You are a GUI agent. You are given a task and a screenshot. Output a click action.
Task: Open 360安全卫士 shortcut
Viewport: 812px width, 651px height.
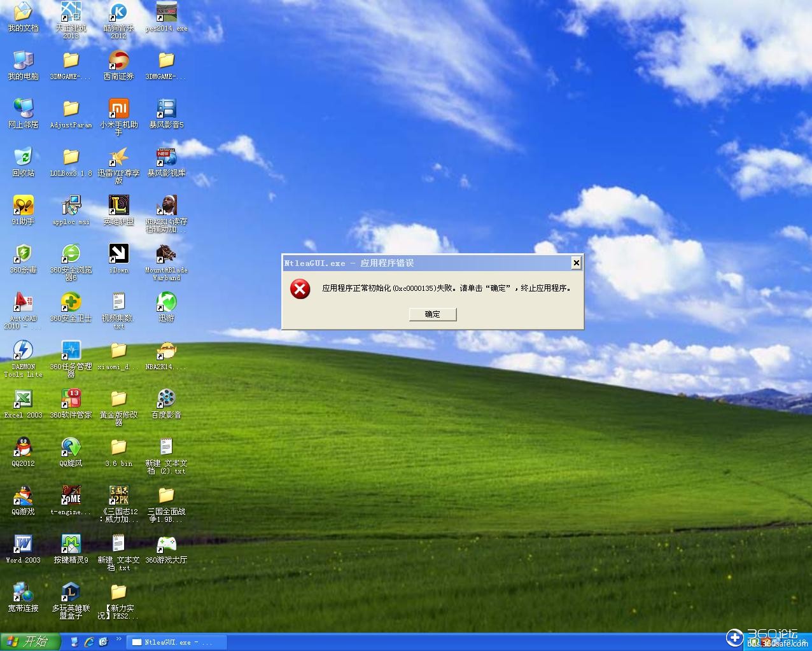[71, 307]
